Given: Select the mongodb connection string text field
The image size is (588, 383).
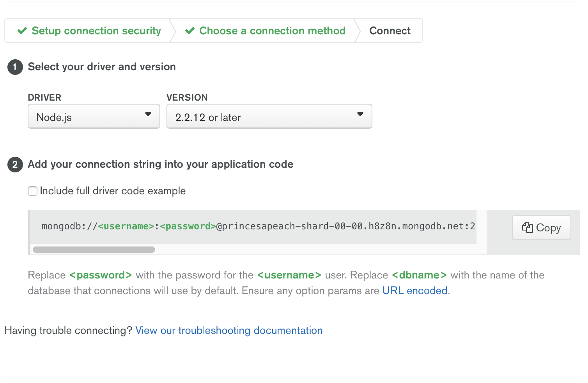Looking at the screenshot, I should [257, 226].
